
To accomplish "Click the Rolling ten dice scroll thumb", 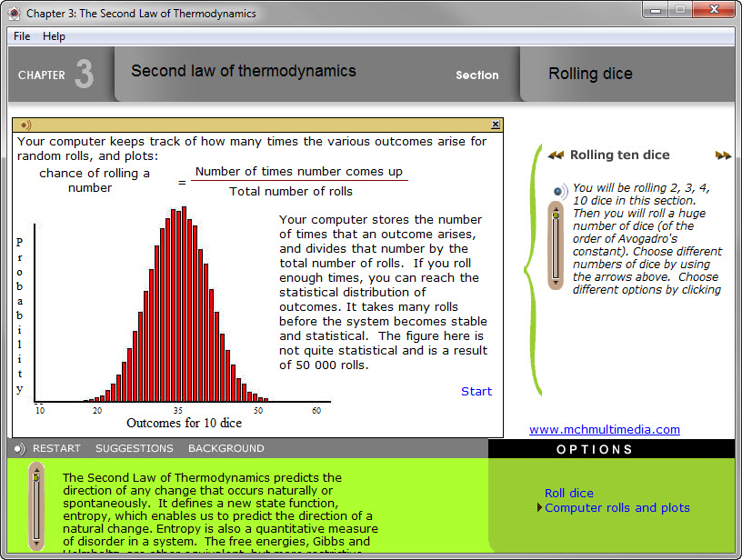I will pos(556,215).
